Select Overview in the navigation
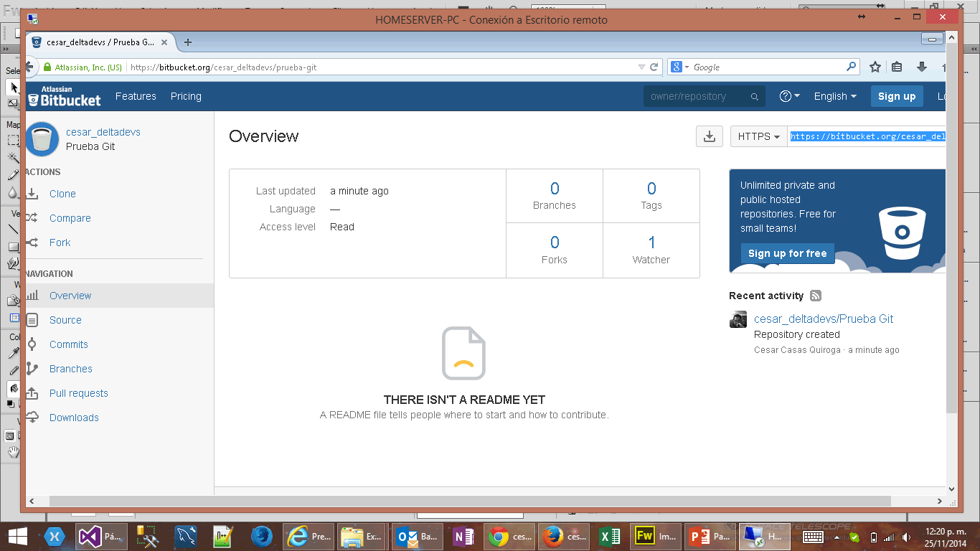This screenshot has width=980, height=551. point(70,296)
